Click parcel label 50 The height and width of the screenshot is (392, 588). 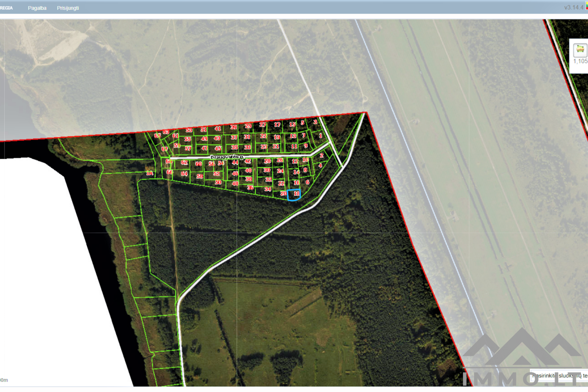218,182
